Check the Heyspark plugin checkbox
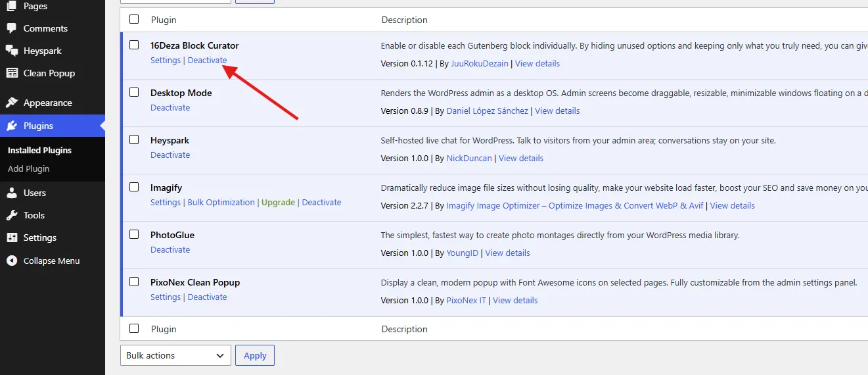This screenshot has width=868, height=375. [134, 139]
